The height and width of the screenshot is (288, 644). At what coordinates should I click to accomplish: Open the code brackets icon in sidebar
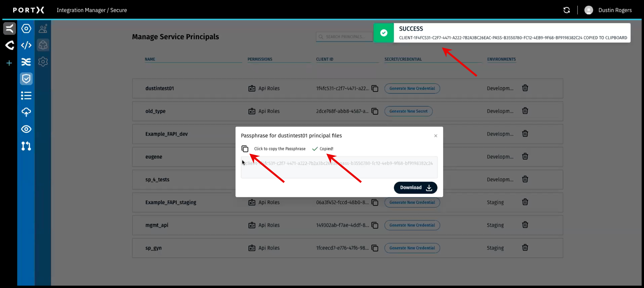coord(26,45)
